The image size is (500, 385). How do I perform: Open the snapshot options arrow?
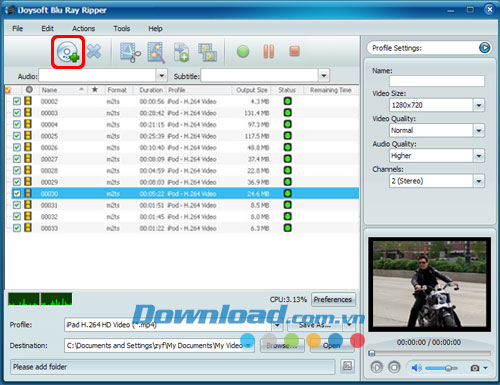(485, 368)
